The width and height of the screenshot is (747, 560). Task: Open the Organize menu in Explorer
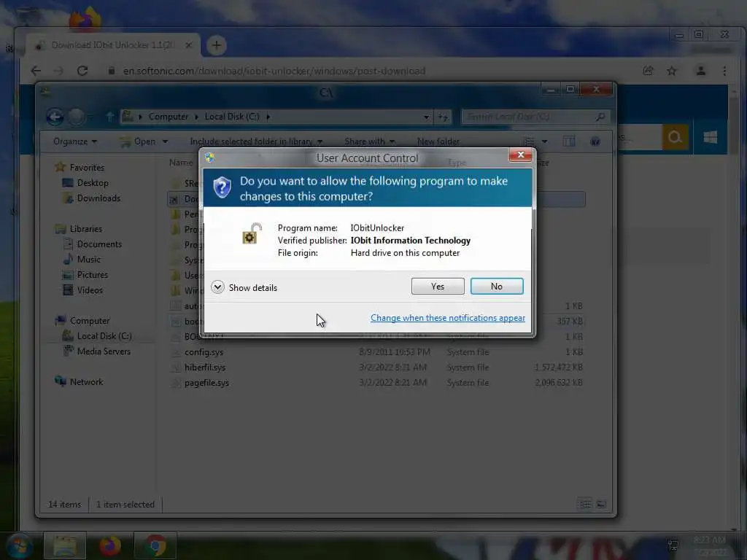click(75, 141)
